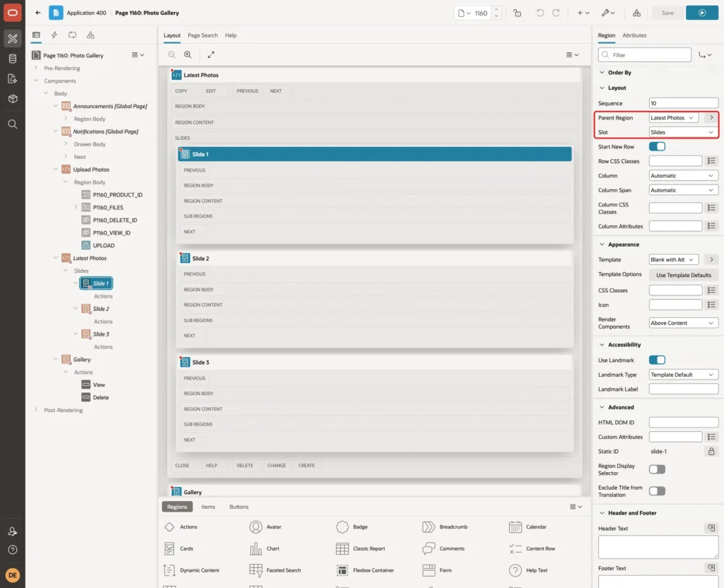Switch to the Attributes tab
724x588 pixels.
click(x=634, y=35)
